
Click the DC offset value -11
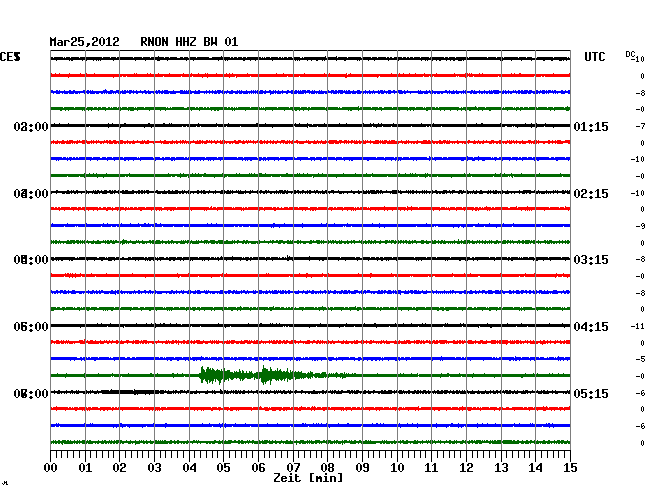[638, 327]
